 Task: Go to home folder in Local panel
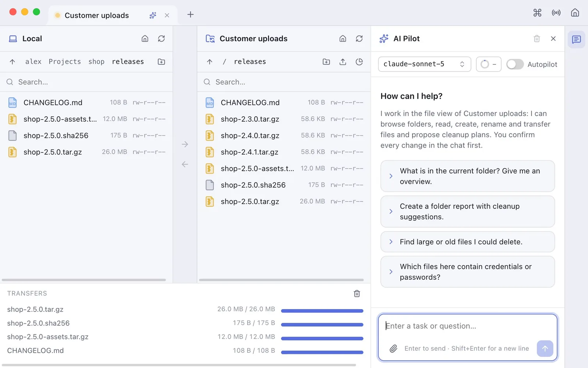(x=145, y=39)
